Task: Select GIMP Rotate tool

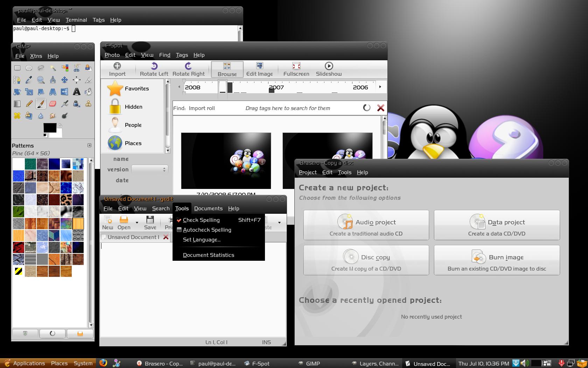Action: 17,92
